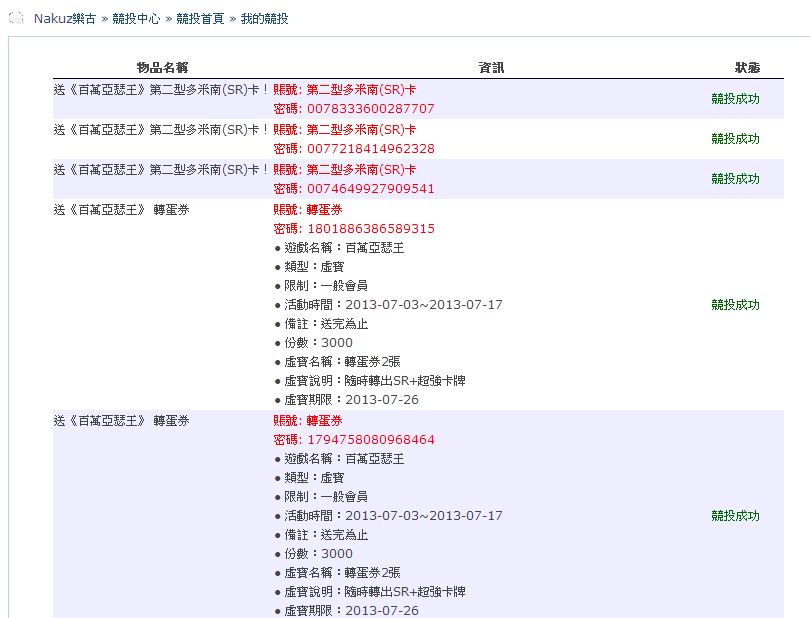Click 限制：一般會員 under password 179475808096​8464
Screen dimensions: 810x618
[326, 497]
